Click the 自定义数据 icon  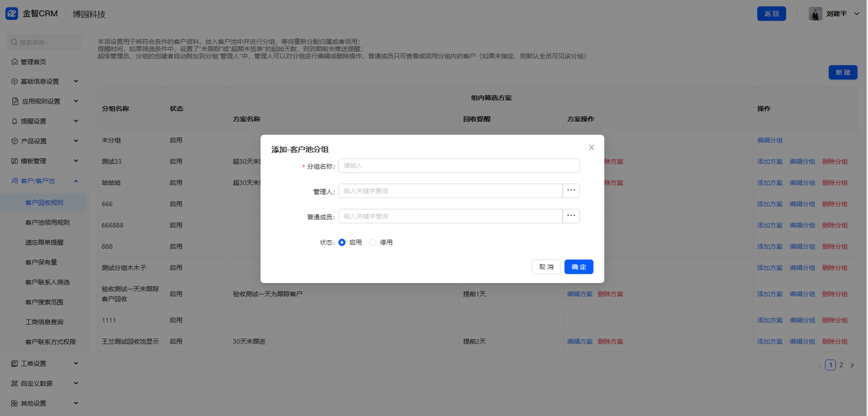click(x=14, y=383)
